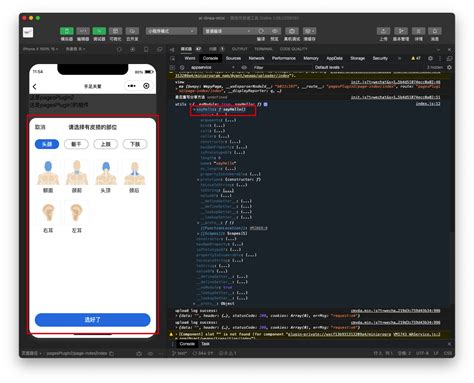Image resolution: width=474 pixels, height=383 pixels.
Task: Open the 消息 notification bell icon
Action: click(435, 31)
